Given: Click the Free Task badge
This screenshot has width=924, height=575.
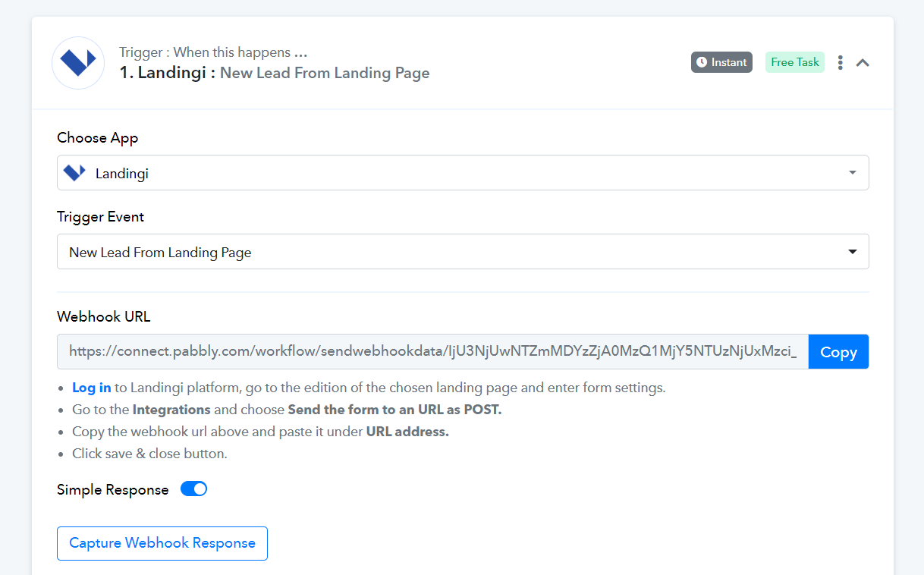Looking at the screenshot, I should [795, 62].
